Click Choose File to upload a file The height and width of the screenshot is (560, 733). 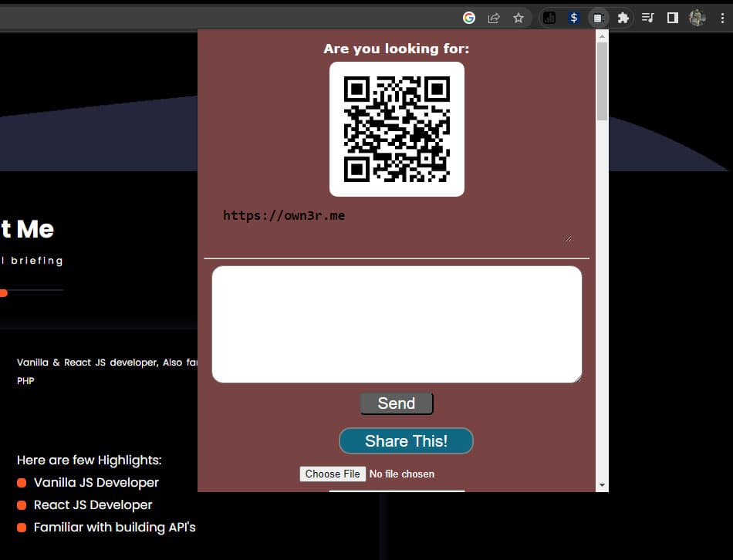click(x=332, y=474)
